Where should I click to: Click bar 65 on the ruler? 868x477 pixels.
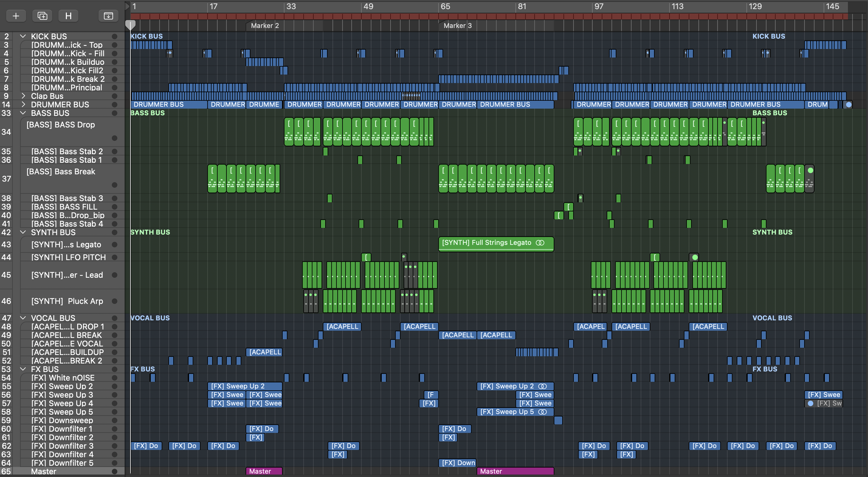[446, 6]
